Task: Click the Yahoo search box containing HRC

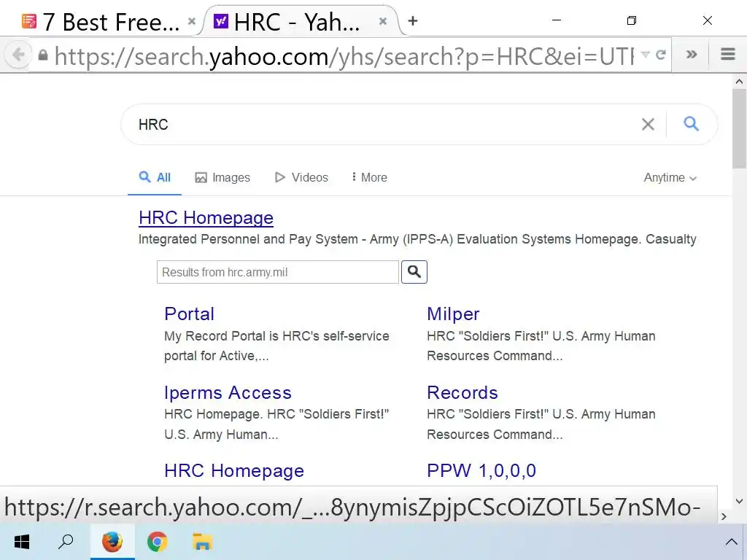Action: pos(381,124)
